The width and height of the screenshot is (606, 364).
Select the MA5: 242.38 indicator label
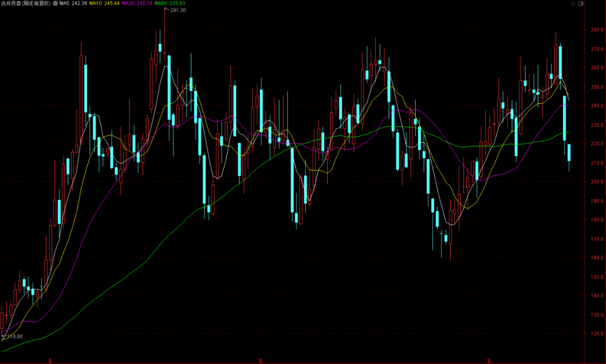click(73, 3)
